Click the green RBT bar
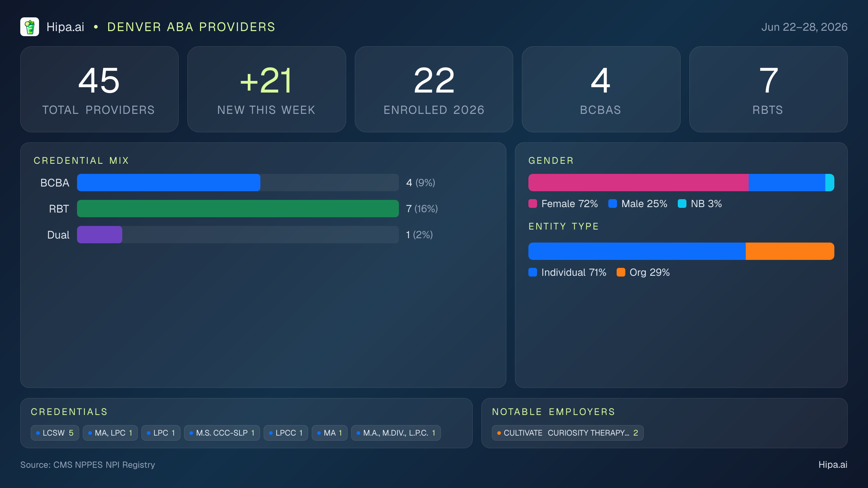868x488 pixels. tap(238, 209)
